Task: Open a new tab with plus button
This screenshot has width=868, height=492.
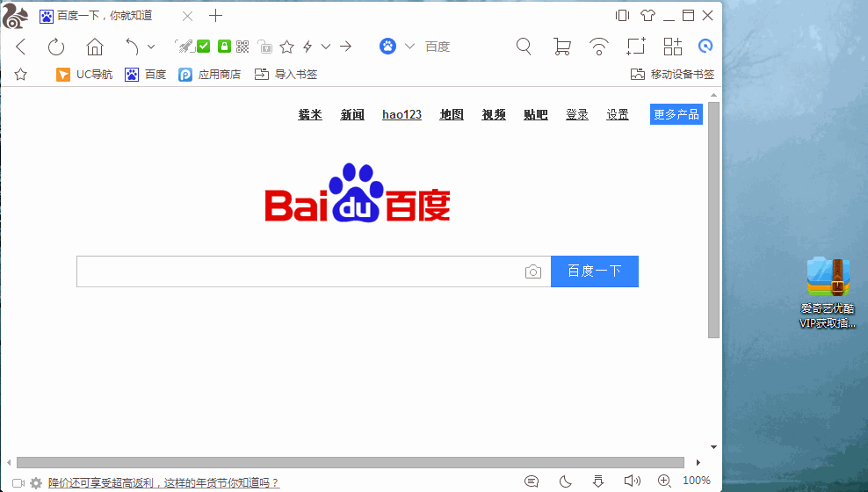Action: click(215, 16)
